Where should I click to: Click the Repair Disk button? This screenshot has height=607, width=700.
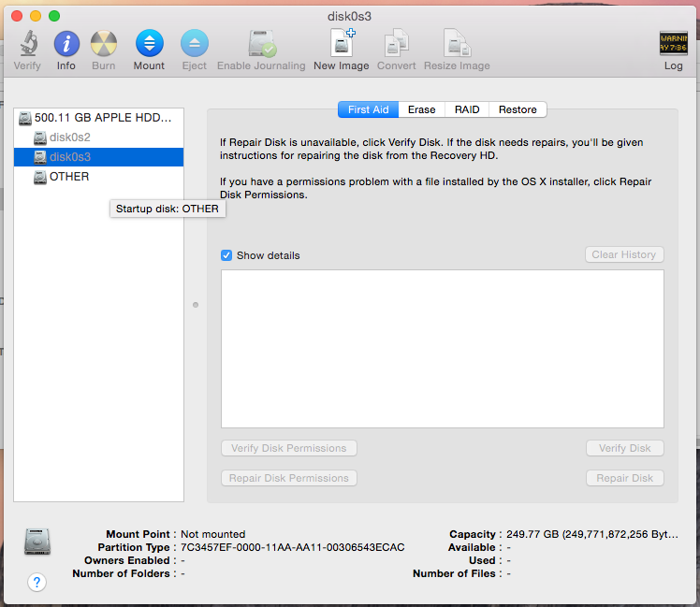pos(624,478)
